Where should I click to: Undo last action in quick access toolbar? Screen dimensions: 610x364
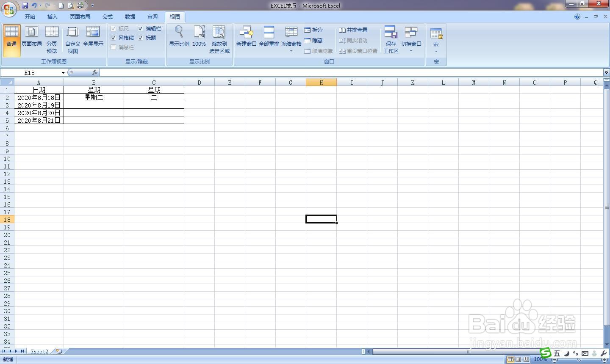[x=34, y=6]
